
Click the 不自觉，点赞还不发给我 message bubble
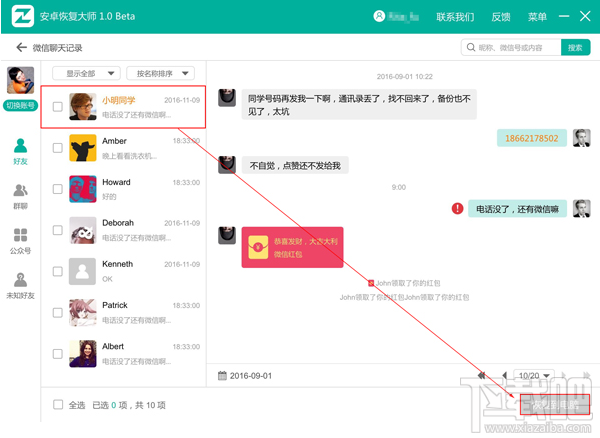(x=295, y=165)
